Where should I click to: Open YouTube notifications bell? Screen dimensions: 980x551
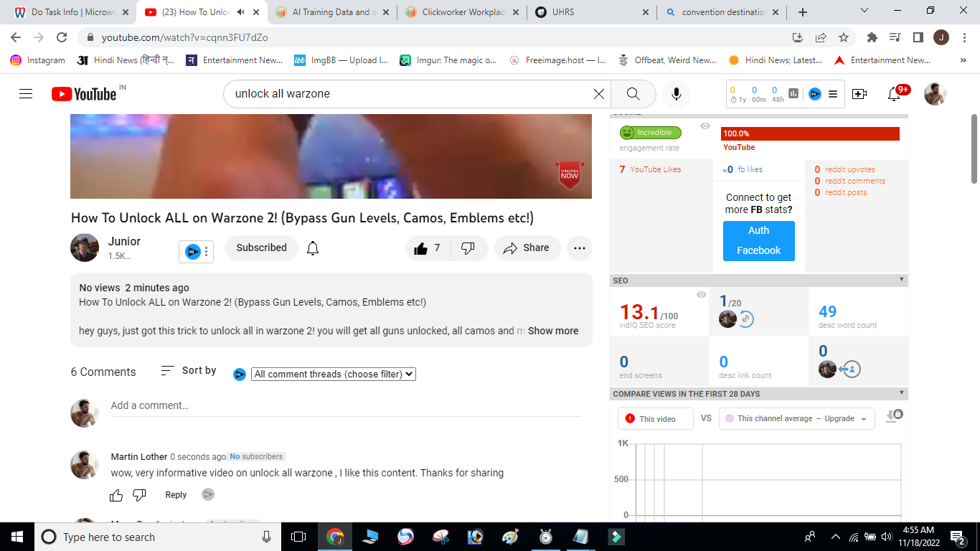pyautogui.click(x=894, y=94)
